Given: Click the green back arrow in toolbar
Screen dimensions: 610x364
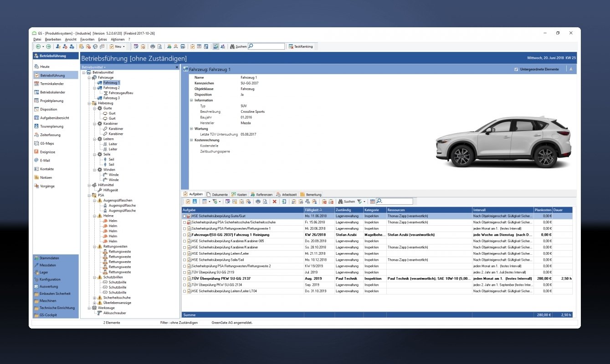Looking at the screenshot, I should 38,46.
